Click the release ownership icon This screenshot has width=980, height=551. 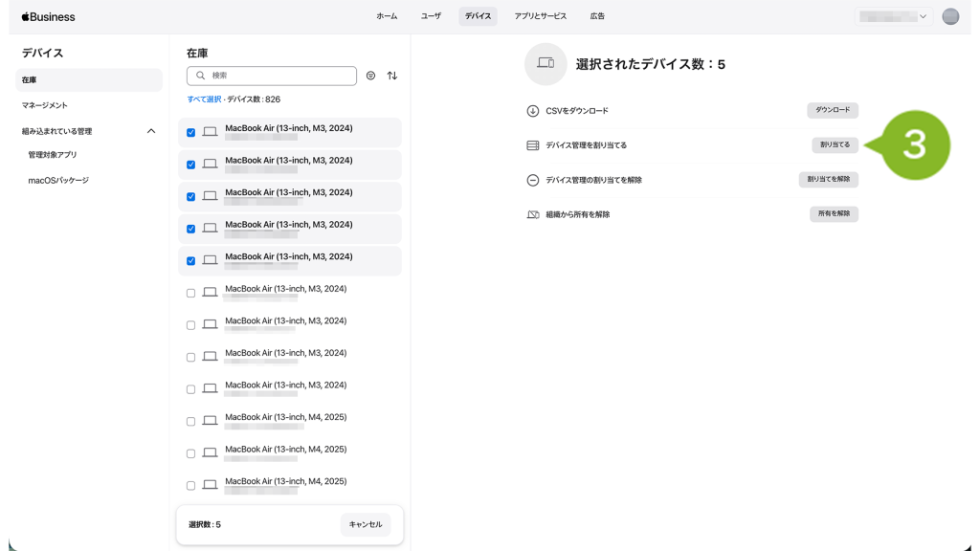[x=533, y=214]
